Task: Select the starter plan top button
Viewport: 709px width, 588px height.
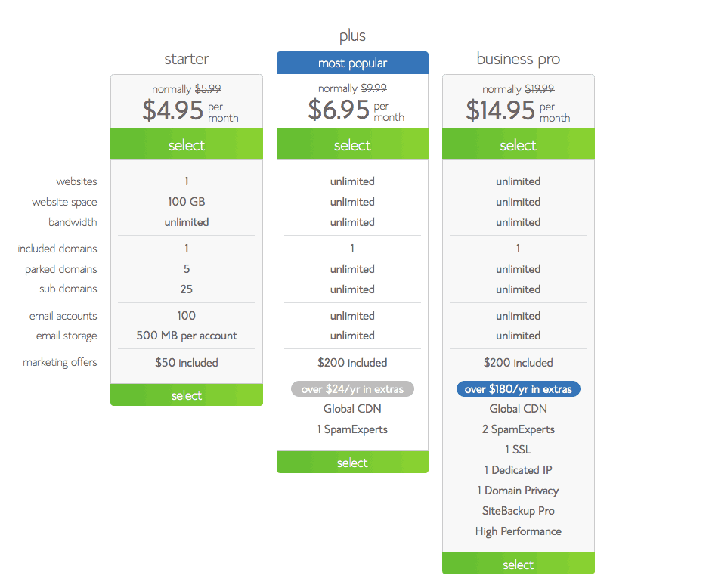Action: (186, 144)
